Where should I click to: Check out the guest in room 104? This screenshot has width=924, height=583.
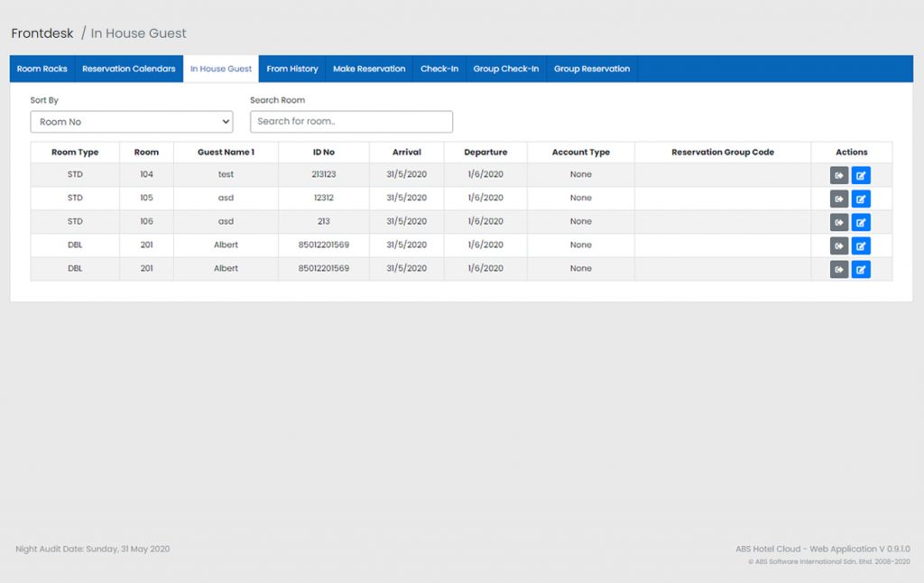coord(839,175)
